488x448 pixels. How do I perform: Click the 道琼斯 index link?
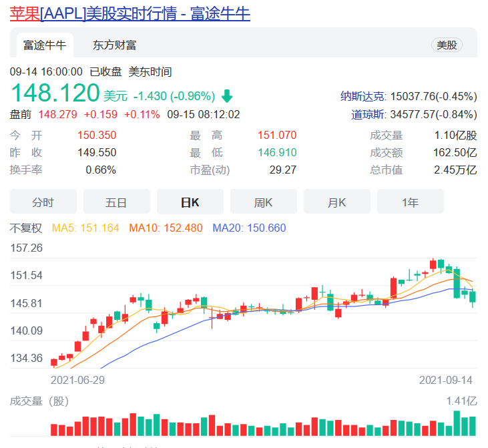(x=368, y=114)
